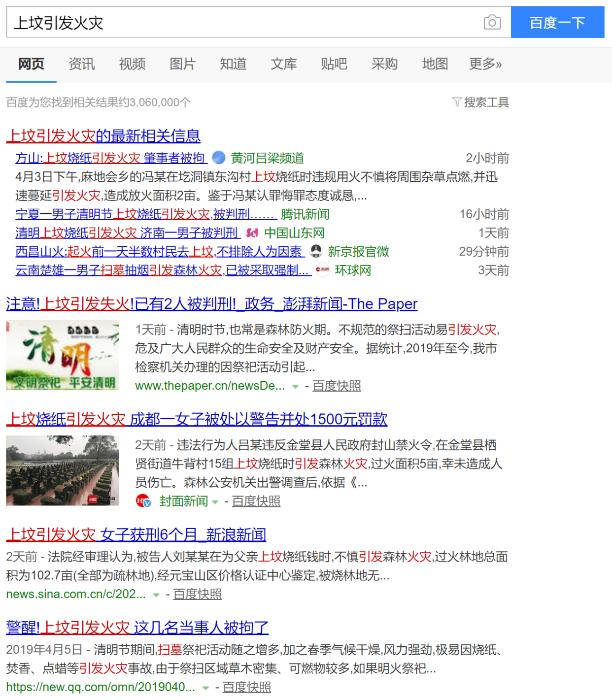Screen dimensions: 612x700
Task: Open news link 西昌山火:起火前一天半数村民去上坟
Action: click(160, 252)
